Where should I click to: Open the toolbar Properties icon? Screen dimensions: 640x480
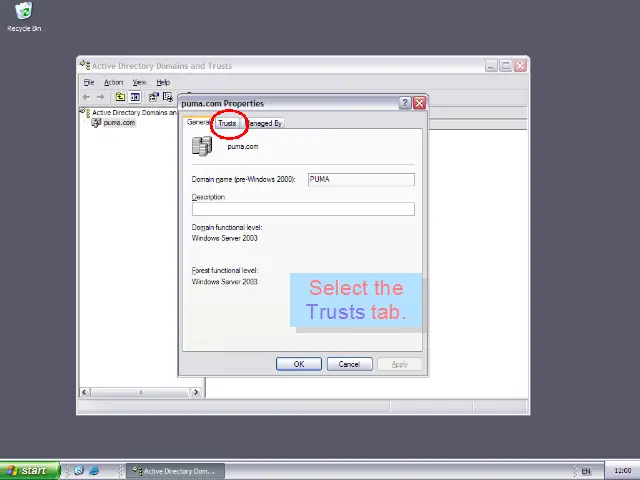point(153,97)
